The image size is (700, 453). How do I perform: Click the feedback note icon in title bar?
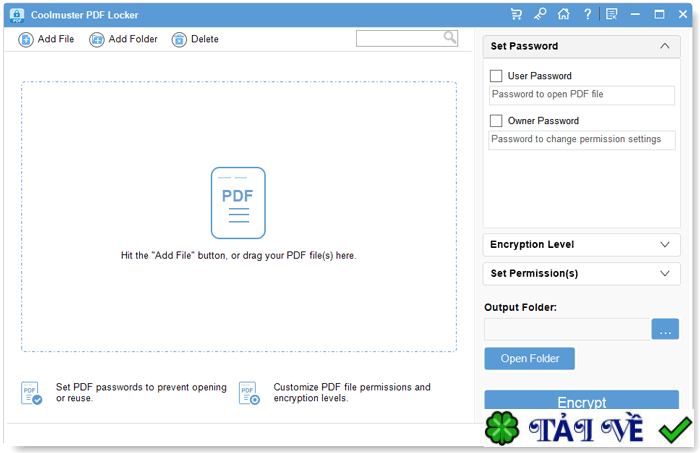[612, 14]
